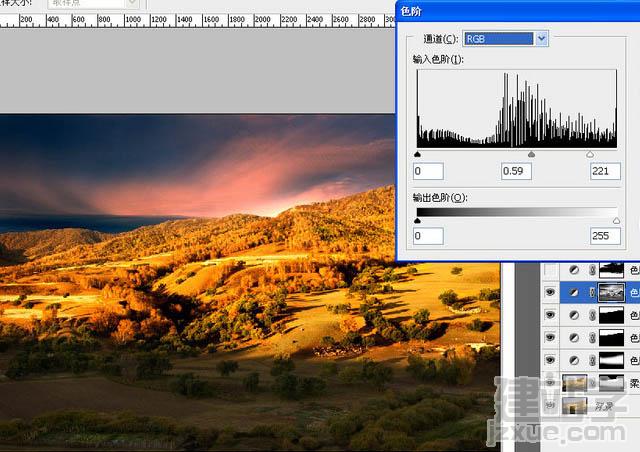This screenshot has height=452, width=640.
Task: Click the output highlight field showing 255
Action: [605, 236]
